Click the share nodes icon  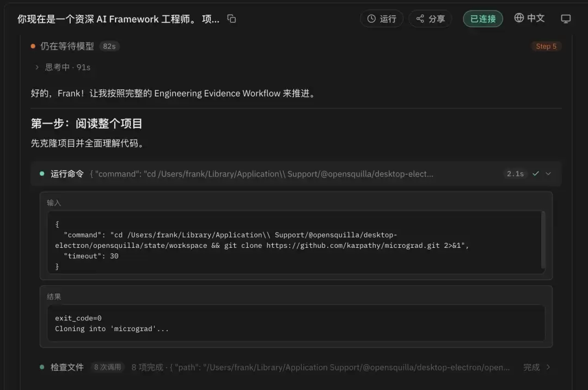point(420,19)
